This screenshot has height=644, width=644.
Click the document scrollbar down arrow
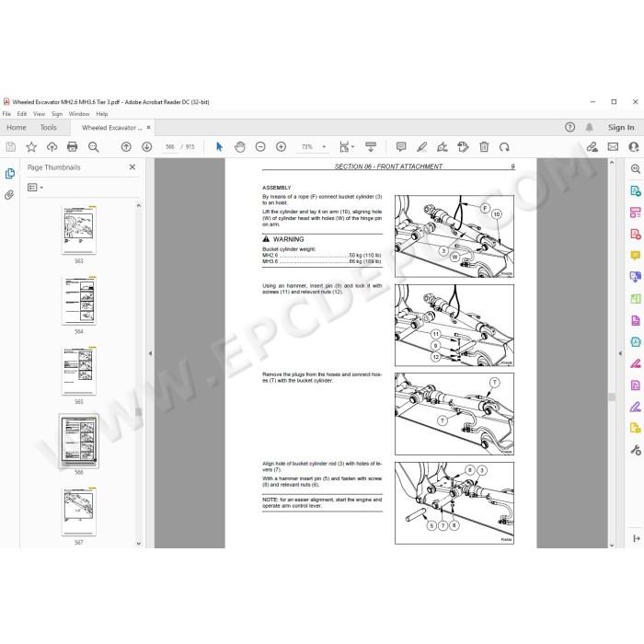(612, 545)
